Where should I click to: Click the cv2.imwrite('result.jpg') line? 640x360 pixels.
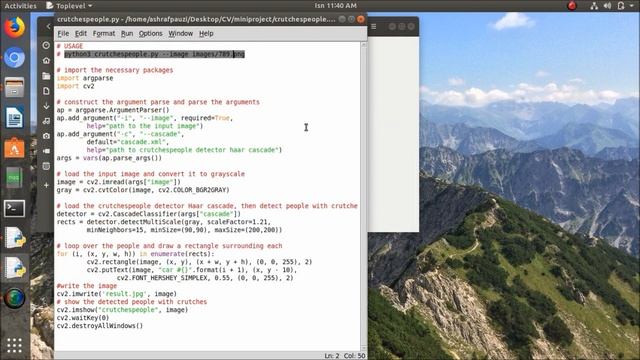pos(116,294)
